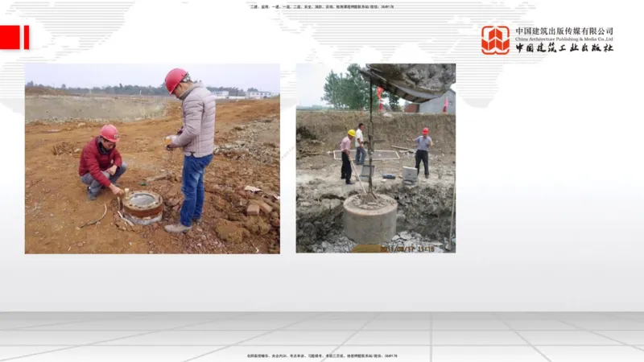Click the round ring device on the ground
Image resolution: width=644 pixels, height=362 pixels.
pyautogui.click(x=142, y=206)
